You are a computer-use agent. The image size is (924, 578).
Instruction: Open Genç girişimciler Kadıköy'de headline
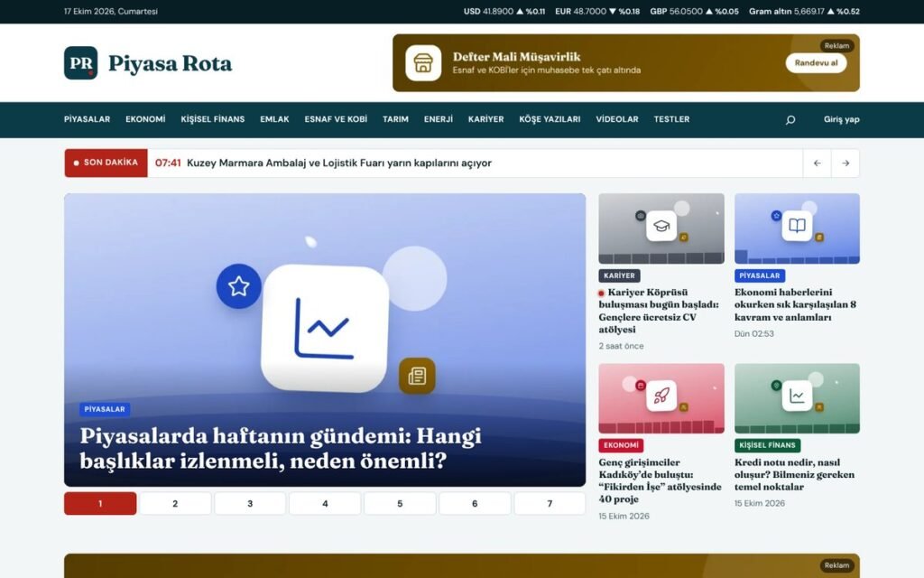(660, 480)
